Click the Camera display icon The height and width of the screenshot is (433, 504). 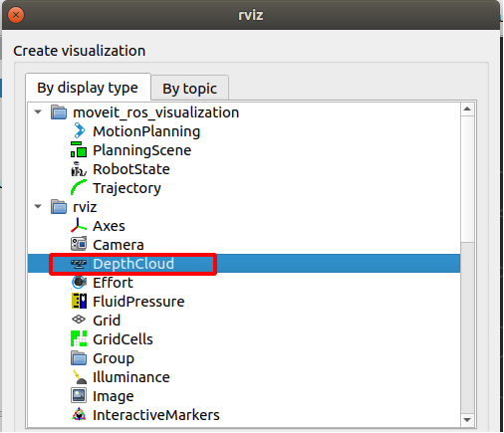pos(79,245)
